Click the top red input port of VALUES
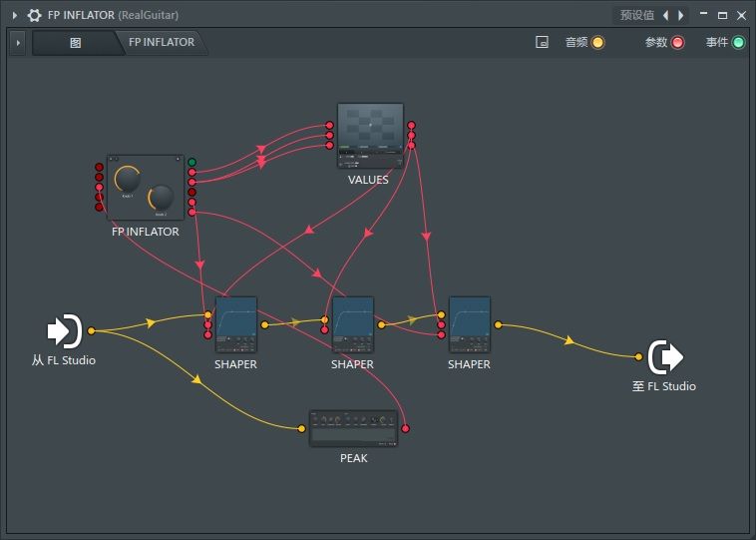The height and width of the screenshot is (540, 756). coord(329,126)
